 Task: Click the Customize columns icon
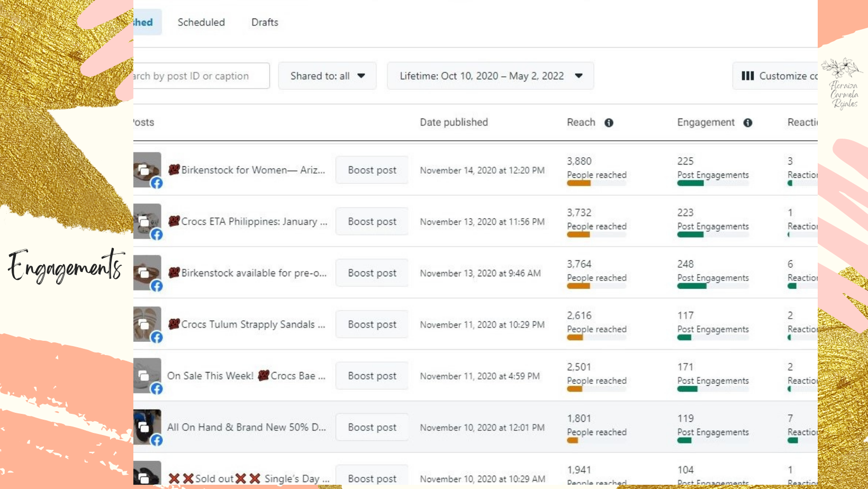click(748, 76)
